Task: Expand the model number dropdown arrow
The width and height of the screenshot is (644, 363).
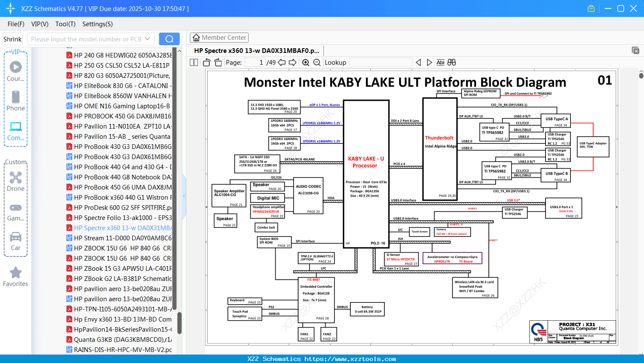Action: pos(148,39)
